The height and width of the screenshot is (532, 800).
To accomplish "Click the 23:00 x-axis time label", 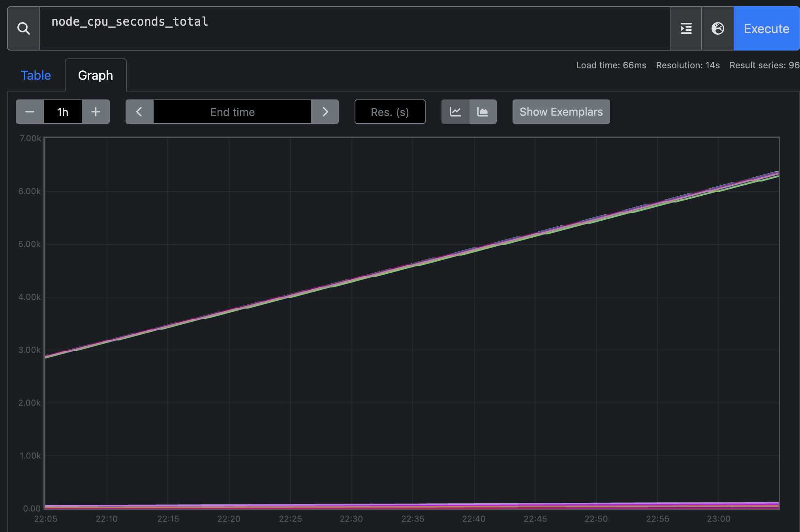I will coord(718,519).
